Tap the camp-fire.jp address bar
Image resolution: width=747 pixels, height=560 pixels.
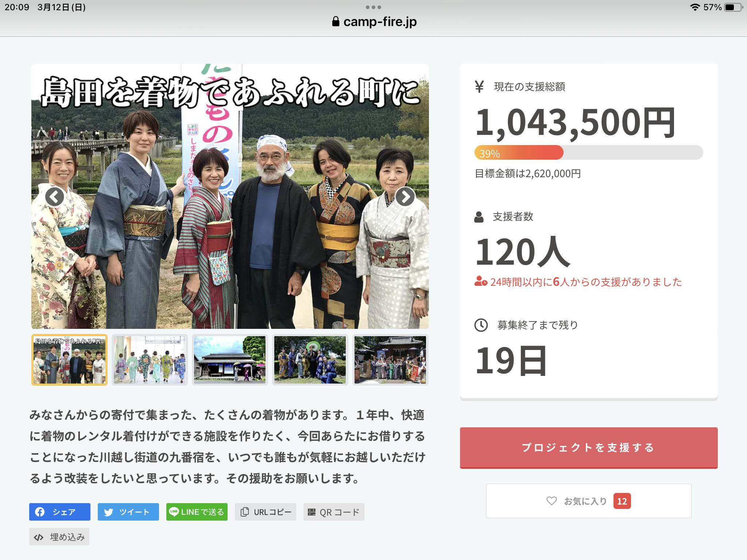coord(374,22)
